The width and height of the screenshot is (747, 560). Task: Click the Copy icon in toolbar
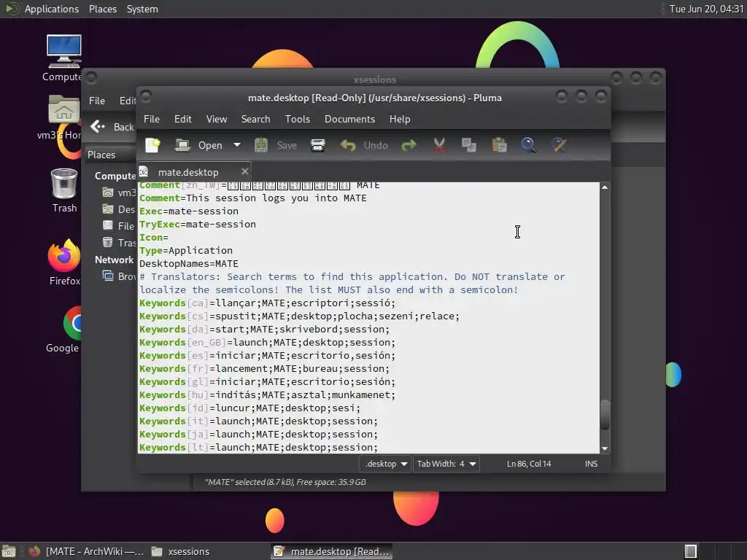pyautogui.click(x=469, y=145)
